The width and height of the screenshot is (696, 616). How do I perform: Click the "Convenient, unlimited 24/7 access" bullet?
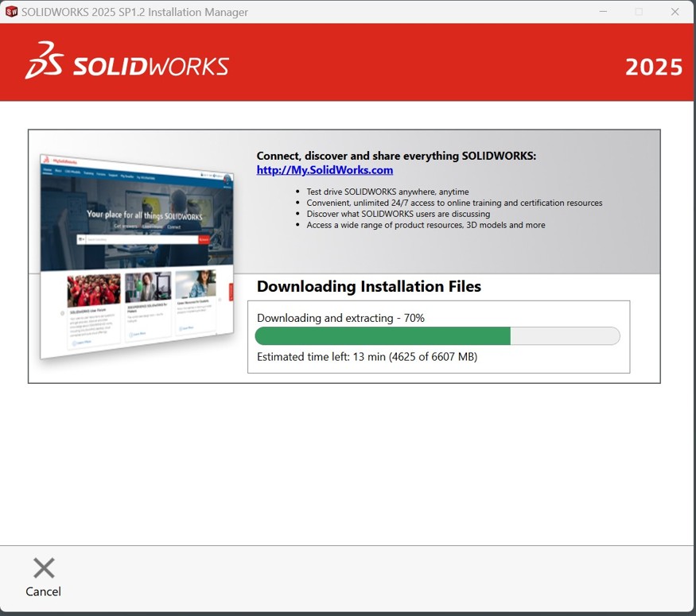coord(454,203)
